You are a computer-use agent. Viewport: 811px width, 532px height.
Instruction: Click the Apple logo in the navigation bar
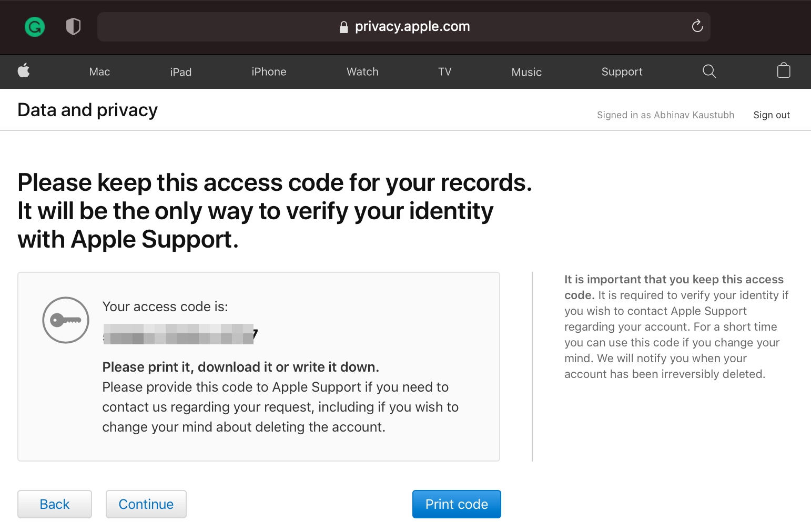pos(24,71)
